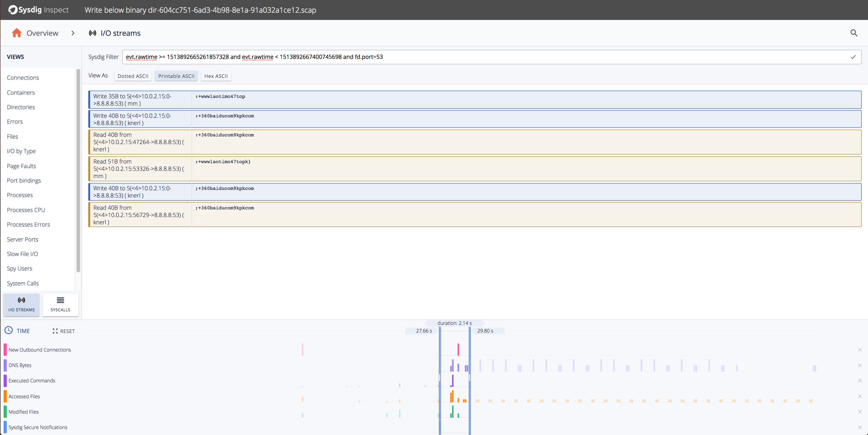Click the green Modified Files color swatch
This screenshot has height=435, width=868.
point(5,412)
